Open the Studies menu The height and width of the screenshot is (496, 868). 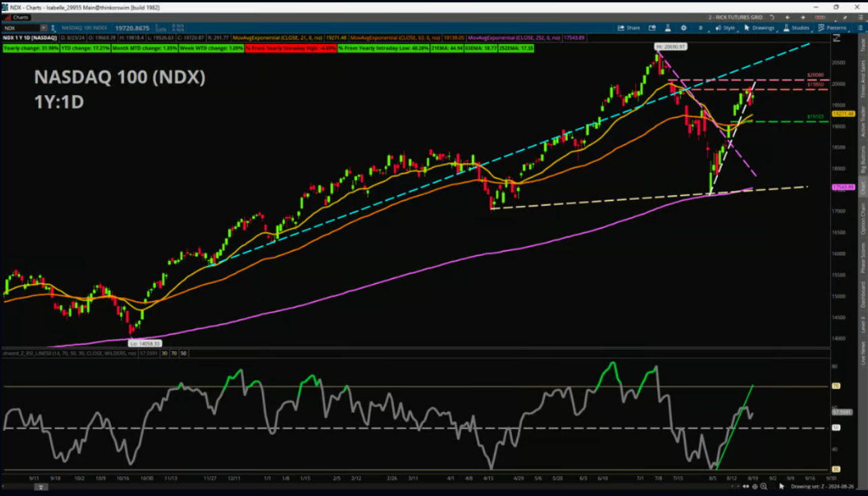point(796,28)
